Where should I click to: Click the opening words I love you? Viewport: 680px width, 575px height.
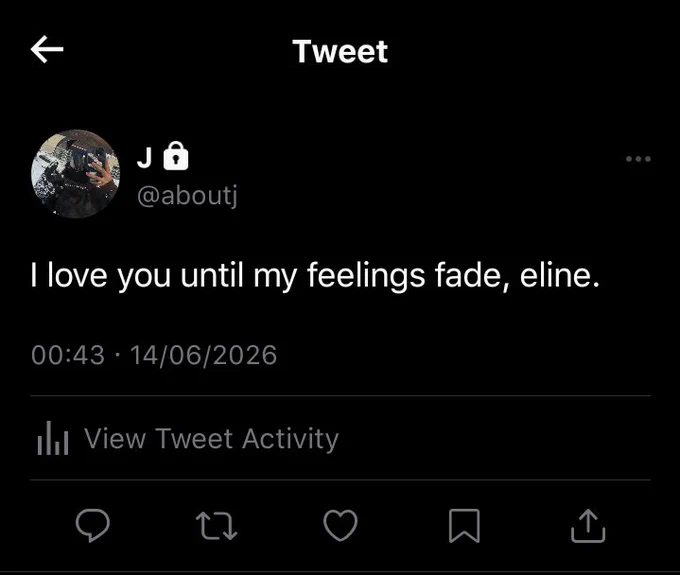click(x=101, y=276)
